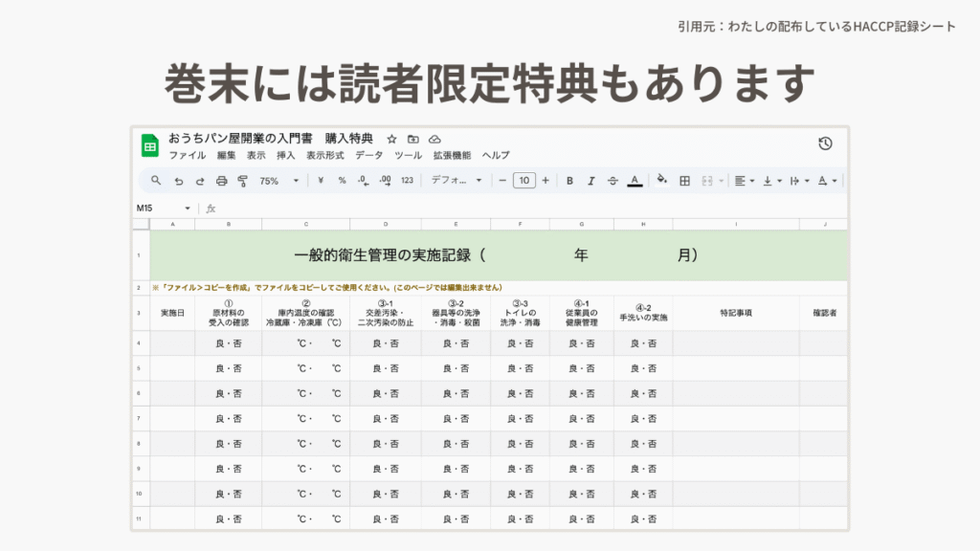Format as percent
Image resolution: width=980 pixels, height=551 pixels.
click(342, 181)
